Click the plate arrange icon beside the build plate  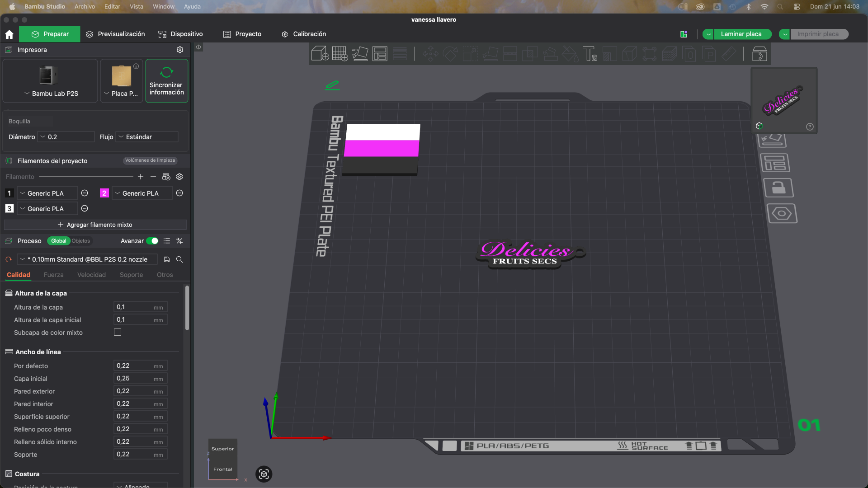(x=775, y=163)
